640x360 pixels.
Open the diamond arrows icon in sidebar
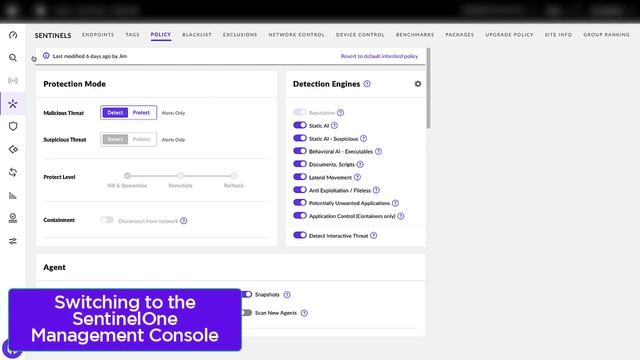click(13, 149)
